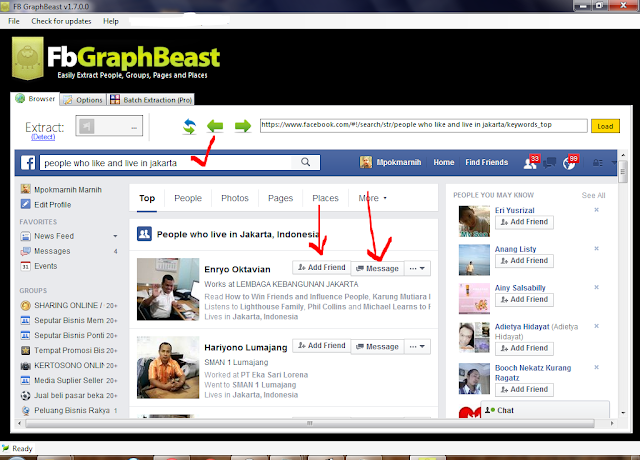Click the yellow Load button

point(605,126)
